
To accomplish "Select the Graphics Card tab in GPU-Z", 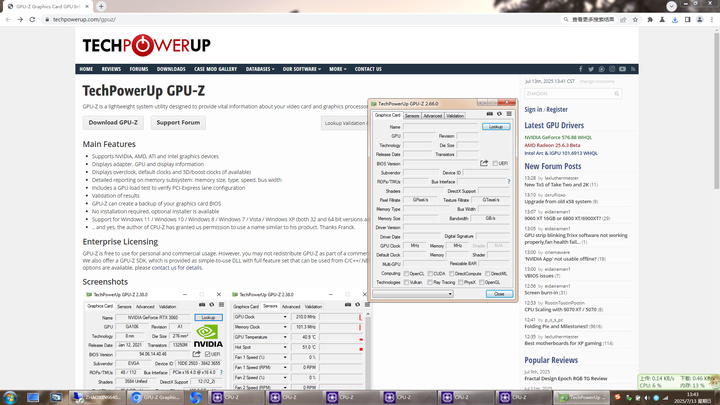I will (x=388, y=115).
